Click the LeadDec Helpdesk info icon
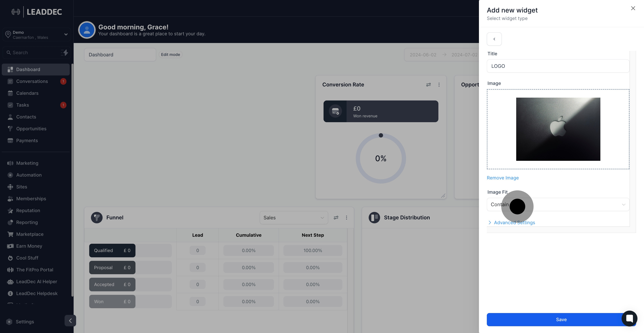644x333 pixels. click(x=10, y=294)
